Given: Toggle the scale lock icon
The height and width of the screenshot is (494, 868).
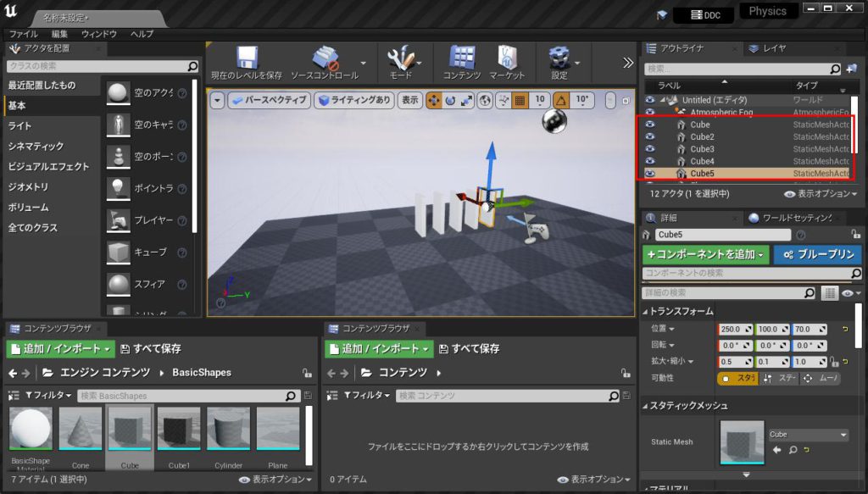Looking at the screenshot, I should (834, 362).
